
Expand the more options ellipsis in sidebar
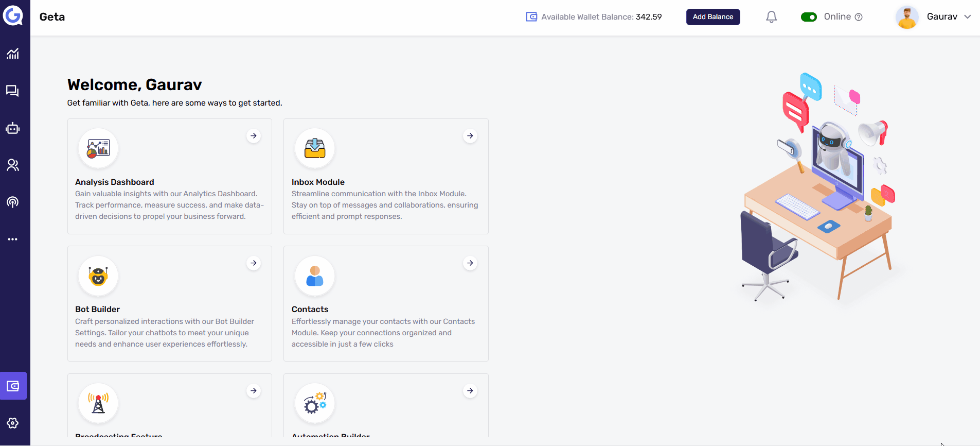(x=13, y=239)
